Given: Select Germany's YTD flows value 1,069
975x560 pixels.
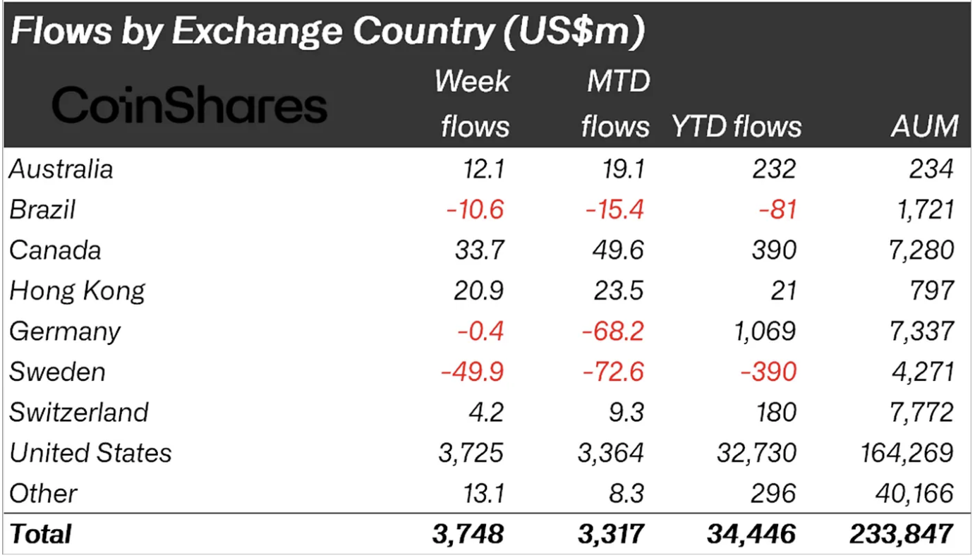Looking at the screenshot, I should 764,331.
